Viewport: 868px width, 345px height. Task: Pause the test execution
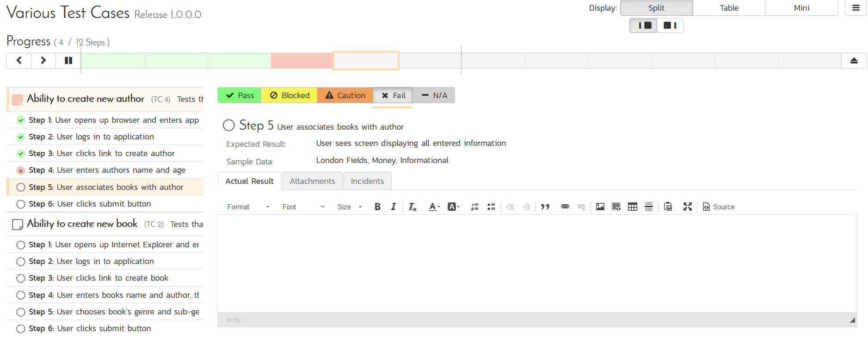68,61
